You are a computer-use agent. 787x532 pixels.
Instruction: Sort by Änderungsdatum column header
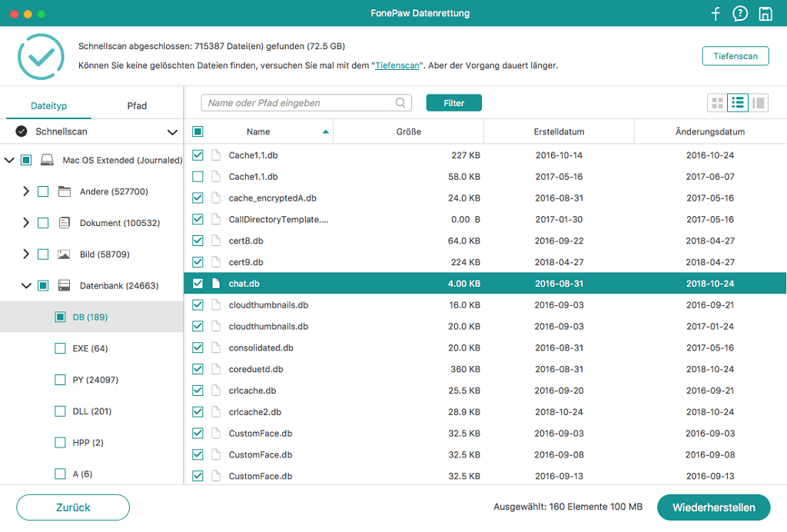(710, 132)
